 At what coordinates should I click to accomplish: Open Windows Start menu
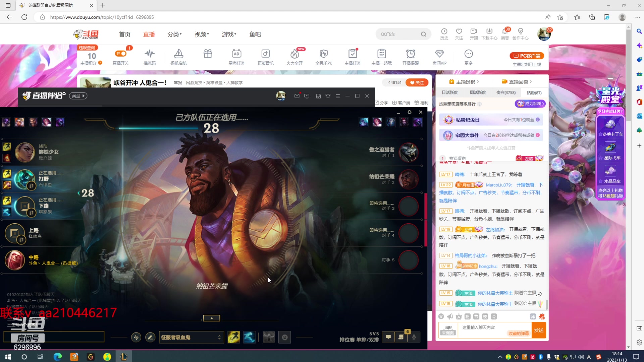click(x=8, y=357)
